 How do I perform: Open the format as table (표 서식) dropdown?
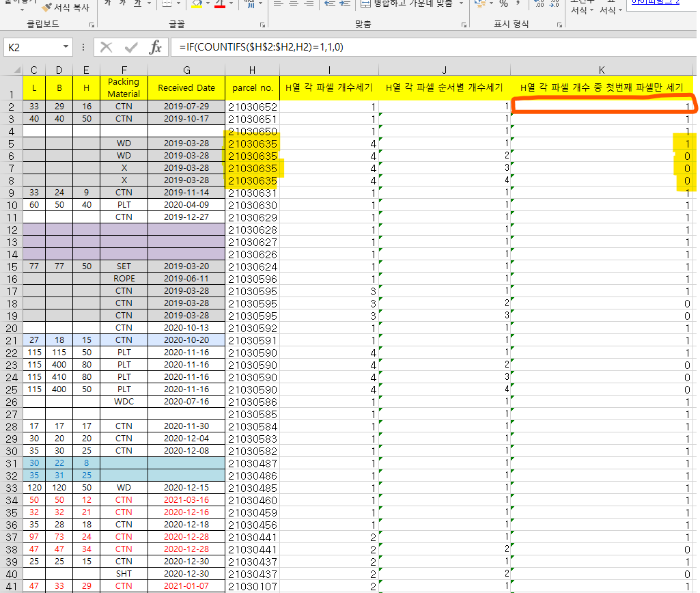point(611,7)
